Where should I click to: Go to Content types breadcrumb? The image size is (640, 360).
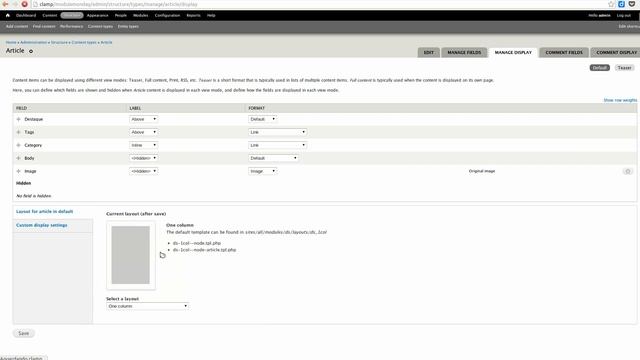coord(84,42)
